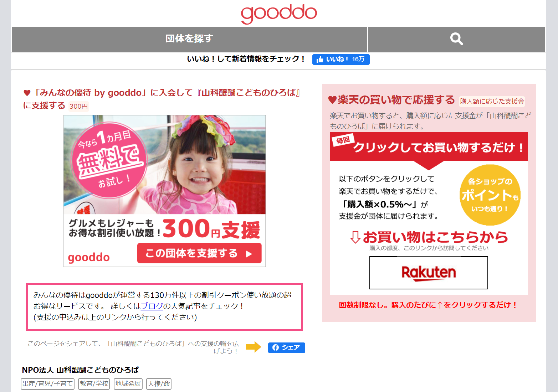The image size is (558, 392).
Task: Click the Facebook thumbs-up いいね！ button
Action: (341, 60)
